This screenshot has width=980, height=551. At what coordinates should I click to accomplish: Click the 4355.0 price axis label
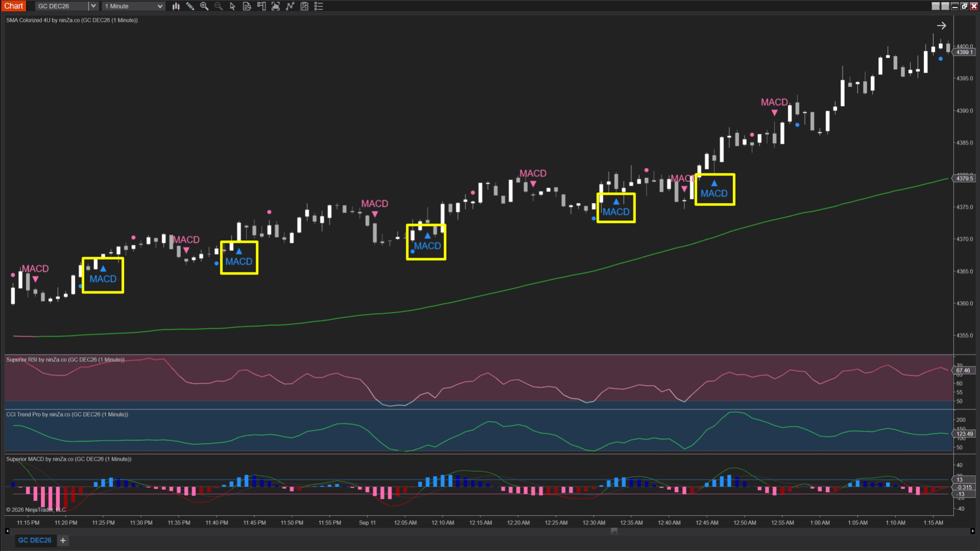pyautogui.click(x=965, y=335)
